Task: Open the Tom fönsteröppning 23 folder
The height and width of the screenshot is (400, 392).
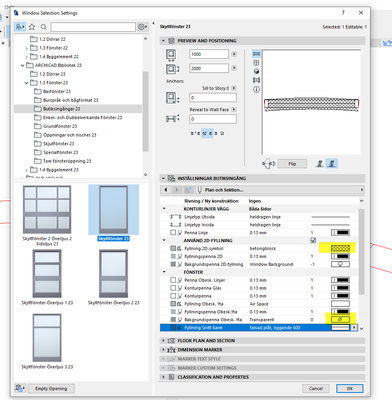Action: 67,161
